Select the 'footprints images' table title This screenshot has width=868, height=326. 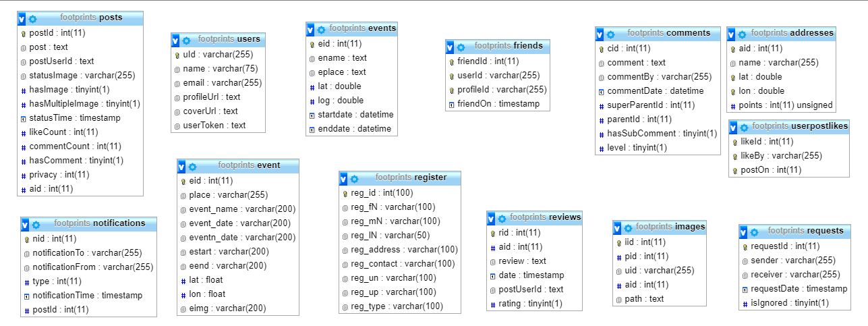point(670,227)
